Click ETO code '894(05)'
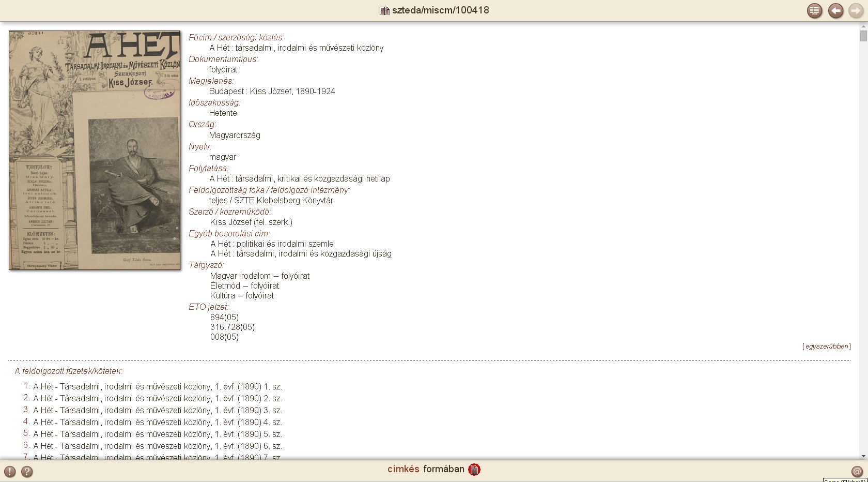 pyautogui.click(x=224, y=317)
